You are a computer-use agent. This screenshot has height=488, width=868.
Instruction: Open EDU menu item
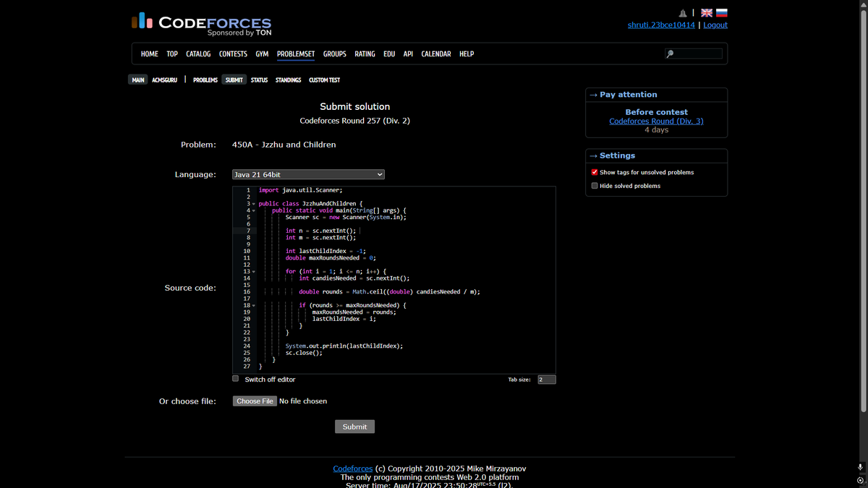pyautogui.click(x=389, y=54)
